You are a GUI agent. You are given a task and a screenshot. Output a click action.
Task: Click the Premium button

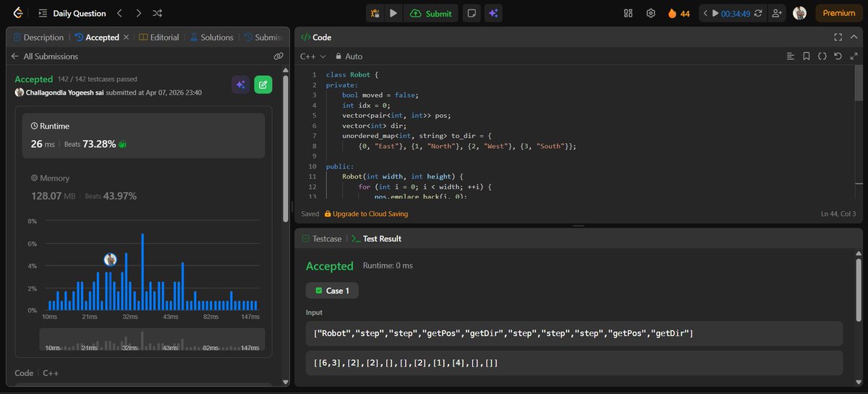coord(838,13)
